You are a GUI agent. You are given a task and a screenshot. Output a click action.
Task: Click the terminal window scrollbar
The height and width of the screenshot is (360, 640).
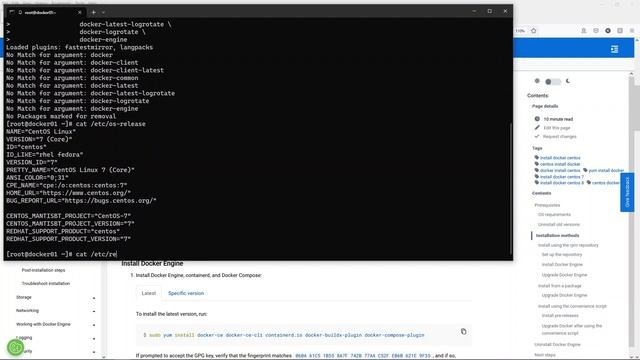tap(510, 188)
